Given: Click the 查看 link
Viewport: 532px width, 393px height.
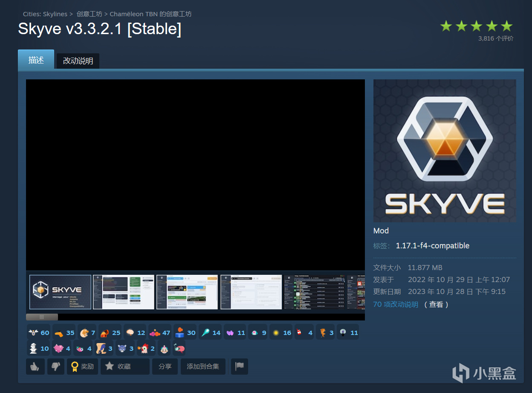Looking at the screenshot, I should coord(436,304).
